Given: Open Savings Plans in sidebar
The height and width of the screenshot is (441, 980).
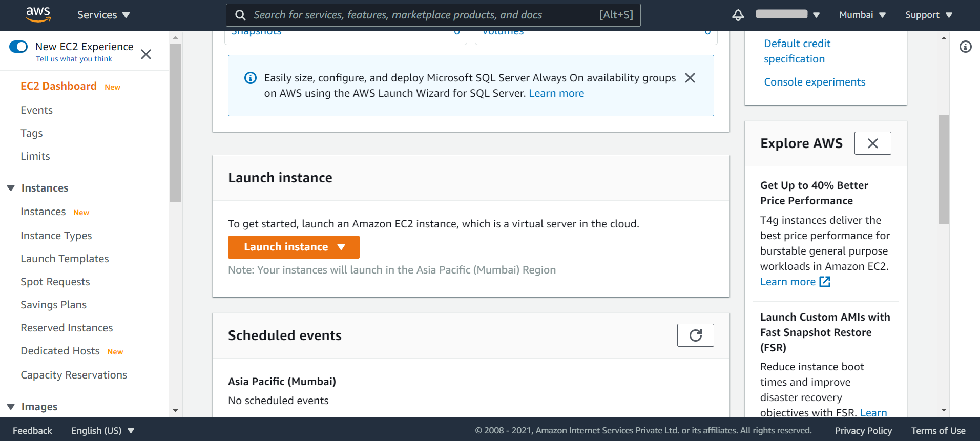Looking at the screenshot, I should click(x=54, y=305).
